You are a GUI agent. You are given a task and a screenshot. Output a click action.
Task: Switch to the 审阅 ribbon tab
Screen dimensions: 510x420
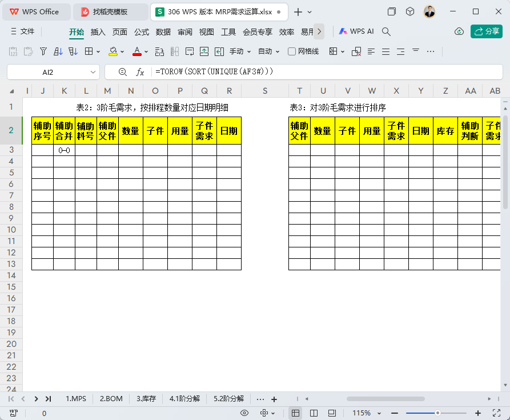184,32
